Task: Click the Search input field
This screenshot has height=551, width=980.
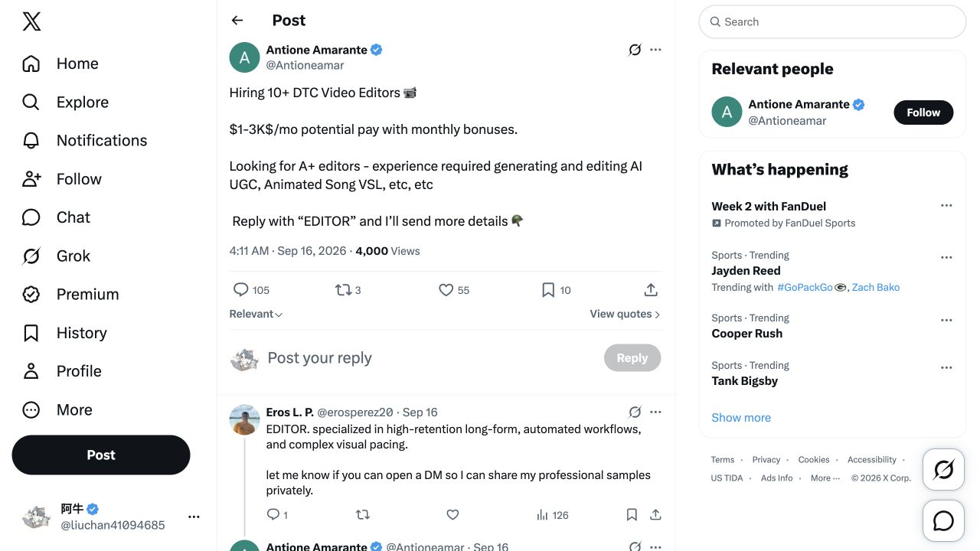Action: [832, 22]
